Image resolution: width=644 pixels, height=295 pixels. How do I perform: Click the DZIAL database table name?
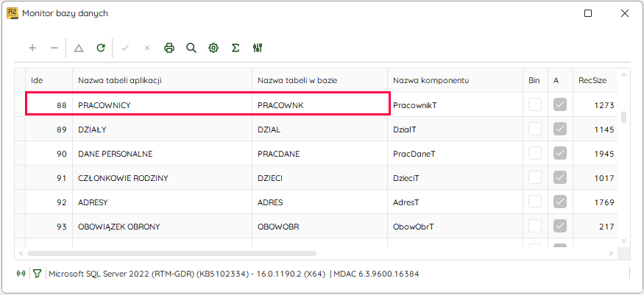(271, 129)
